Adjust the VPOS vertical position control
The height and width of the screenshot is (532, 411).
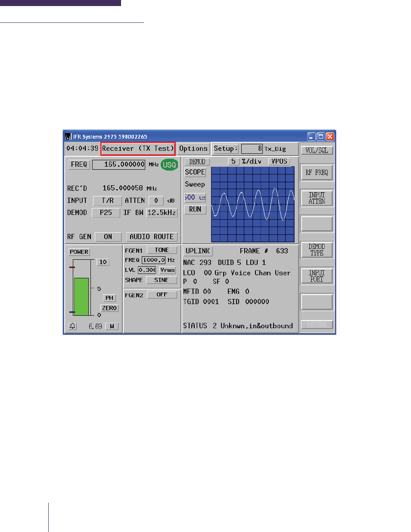click(x=279, y=161)
